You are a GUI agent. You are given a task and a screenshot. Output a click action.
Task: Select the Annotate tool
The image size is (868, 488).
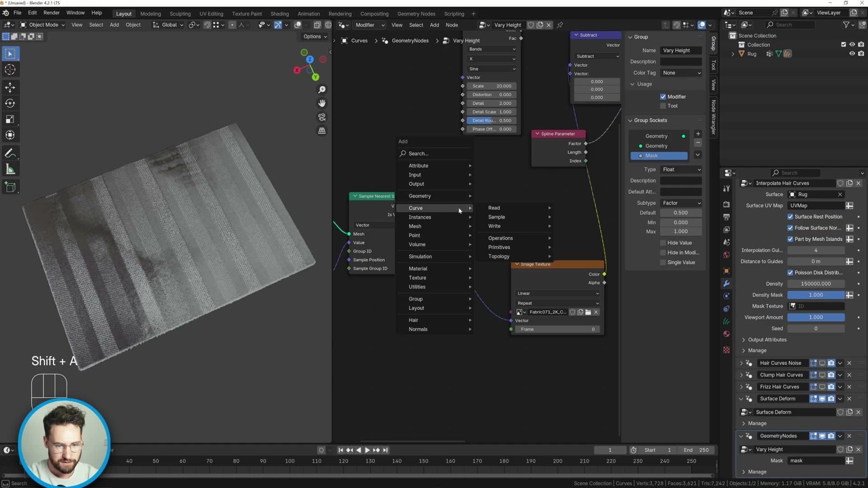[10, 153]
